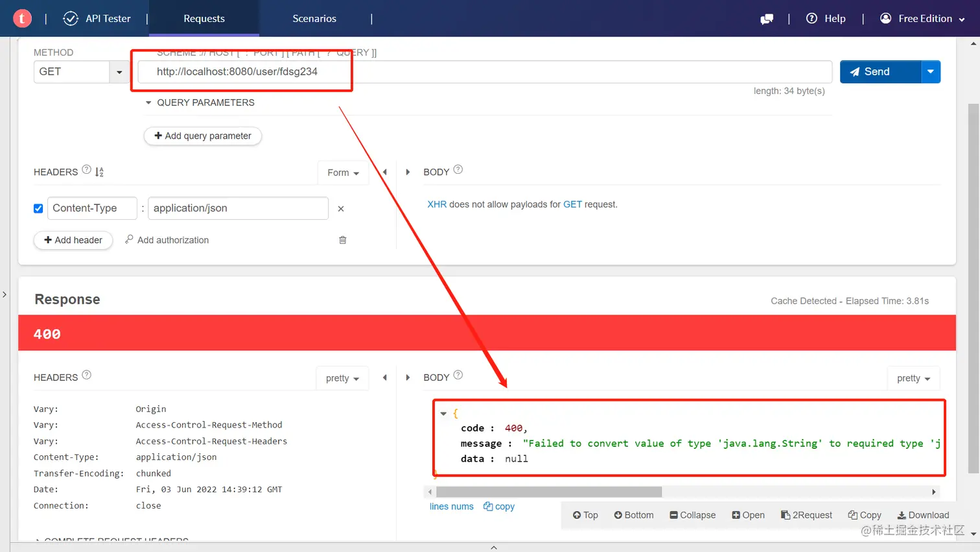Copy response body via copy link
980x552 pixels.
(499, 507)
